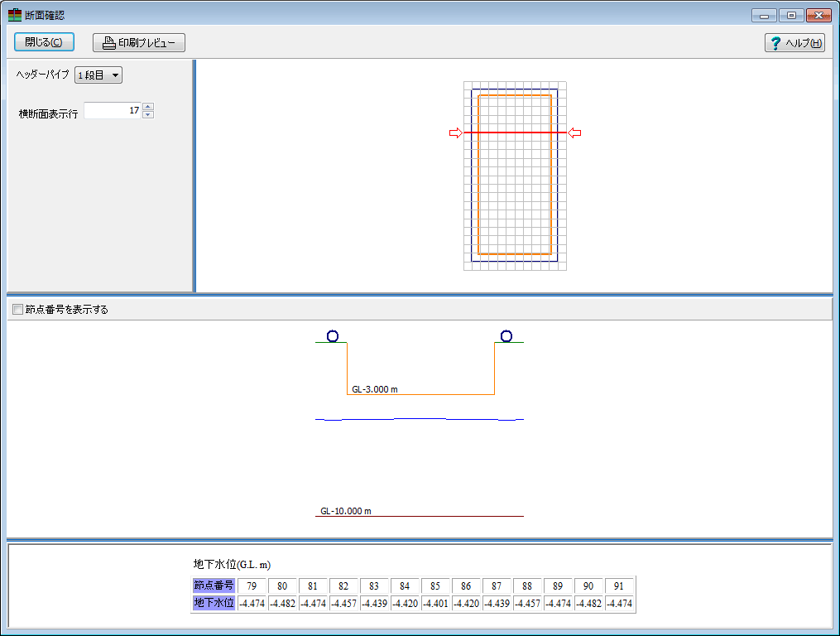Click the left header pipe circle in the cross-section
This screenshot has height=636, width=840.
pyautogui.click(x=333, y=336)
